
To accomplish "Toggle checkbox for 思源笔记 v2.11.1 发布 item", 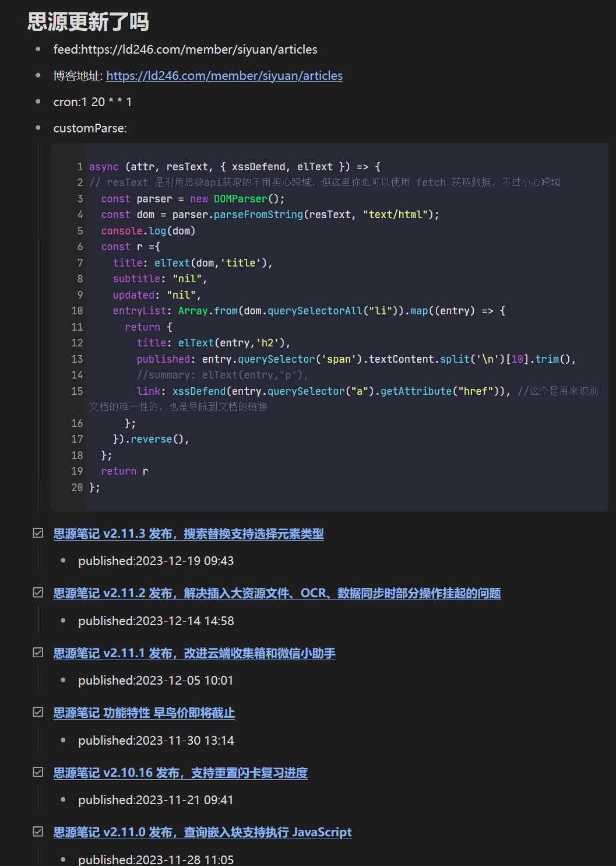I will tap(38, 653).
